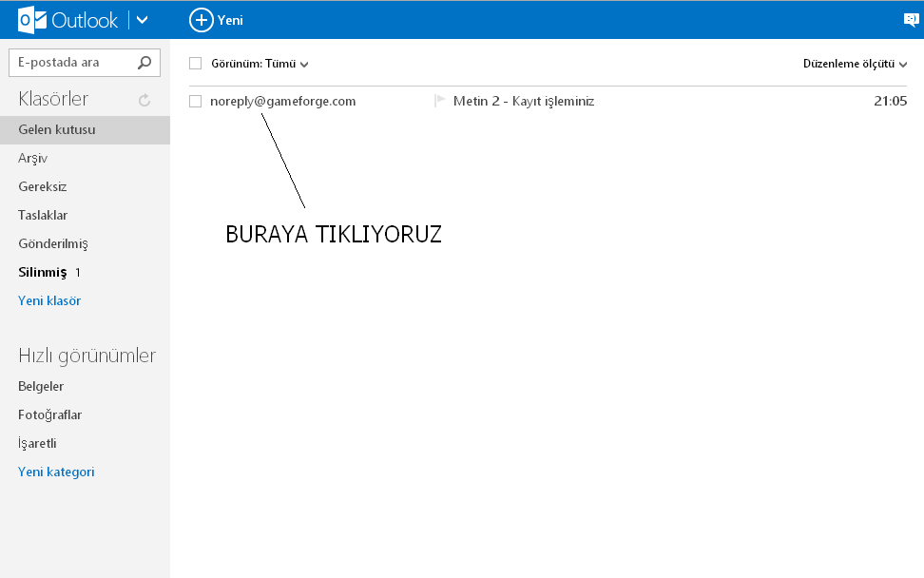Image resolution: width=924 pixels, height=578 pixels.
Task: Click the search magnifier icon
Action: coord(144,63)
